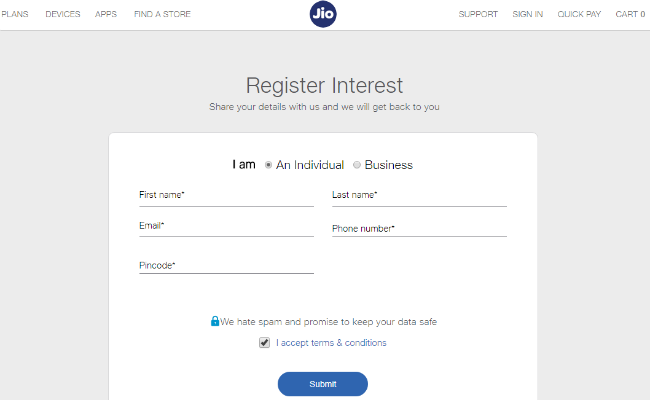This screenshot has width=650, height=400.
Task: Go to FIND A STORE
Action: (162, 14)
